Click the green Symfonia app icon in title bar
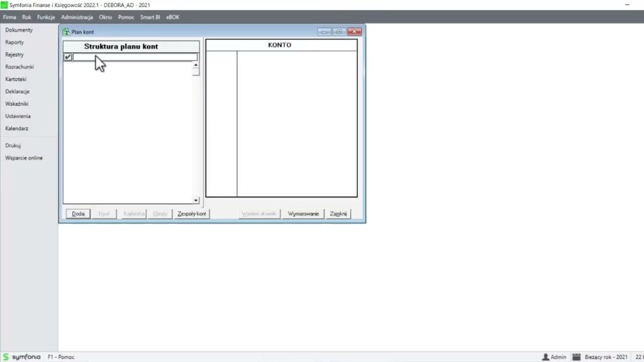Image resolution: width=644 pixels, height=362 pixels. [4, 4]
